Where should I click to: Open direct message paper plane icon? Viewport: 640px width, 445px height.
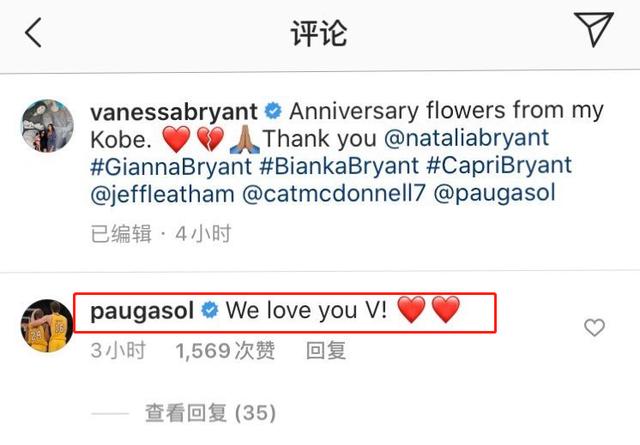tap(593, 29)
